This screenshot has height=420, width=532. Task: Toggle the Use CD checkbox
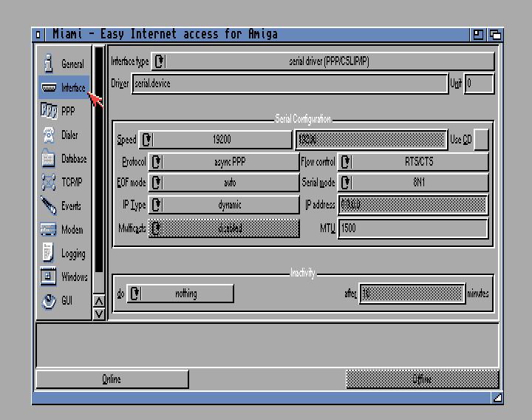coord(481,140)
